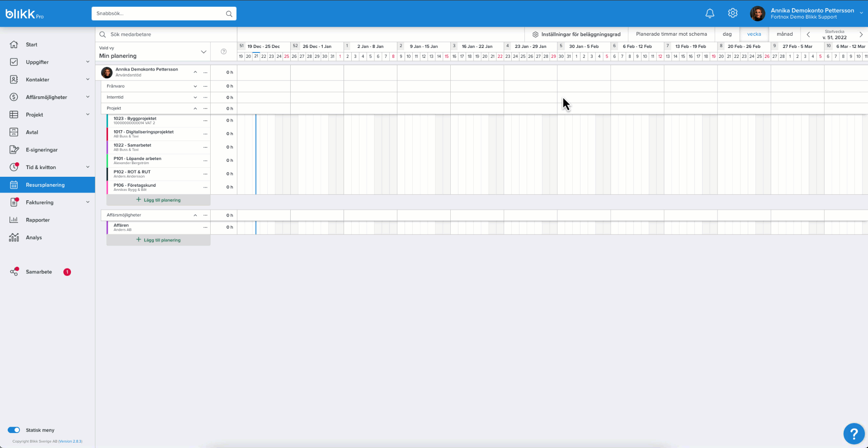Open options menu for P101 - Löpande arbeten
Image resolution: width=868 pixels, height=448 pixels.
point(205,160)
